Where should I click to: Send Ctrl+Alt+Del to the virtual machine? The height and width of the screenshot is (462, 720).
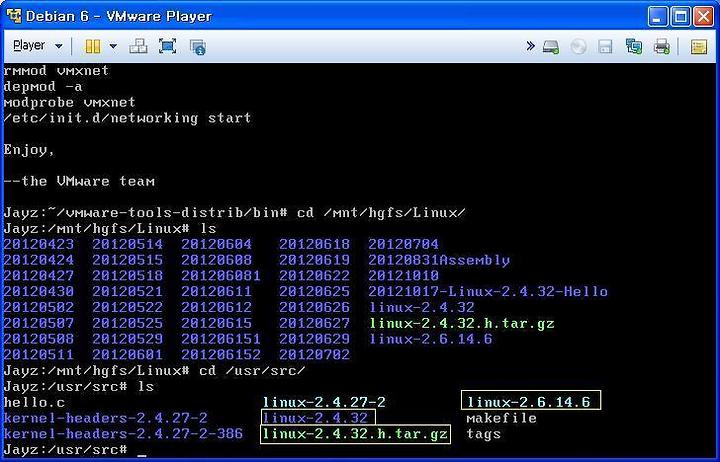pos(138,46)
